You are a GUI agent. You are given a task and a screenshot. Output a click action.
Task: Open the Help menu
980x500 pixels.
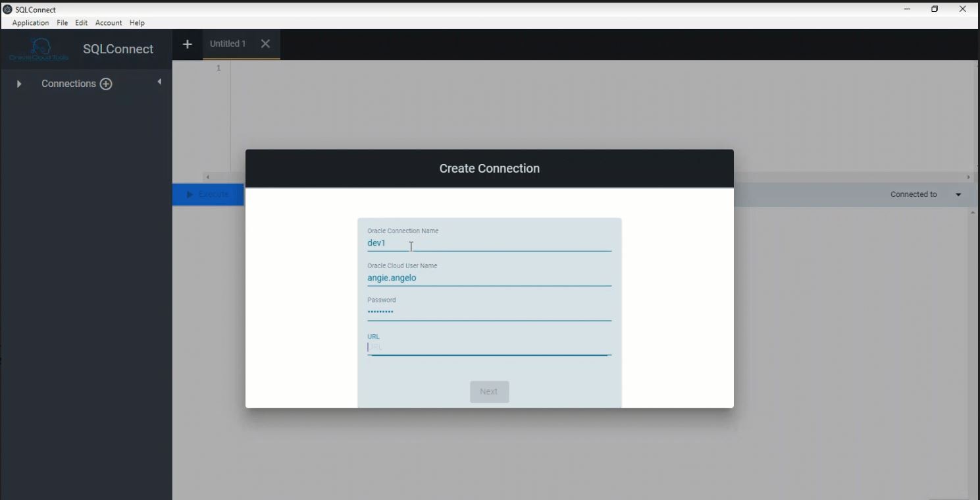pos(137,22)
